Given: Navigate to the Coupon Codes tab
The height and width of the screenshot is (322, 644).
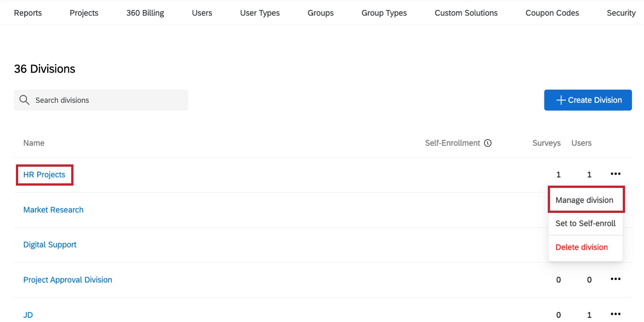Looking at the screenshot, I should pyautogui.click(x=552, y=13).
